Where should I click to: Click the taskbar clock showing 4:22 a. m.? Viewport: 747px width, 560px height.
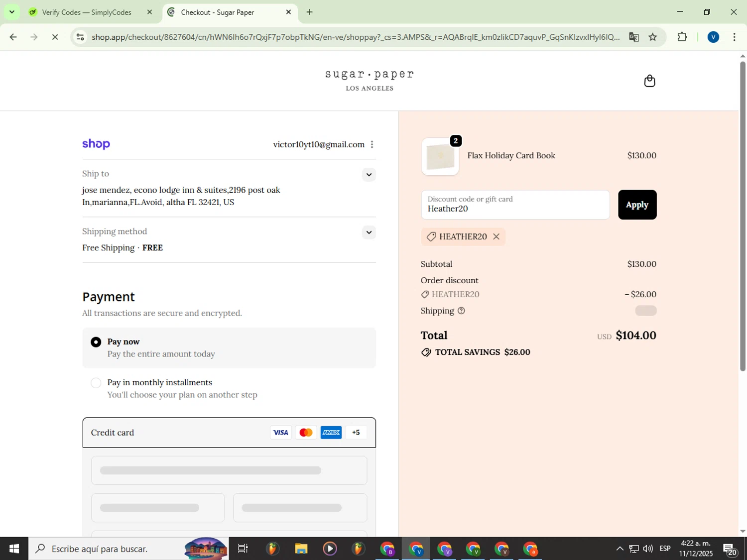(696, 549)
